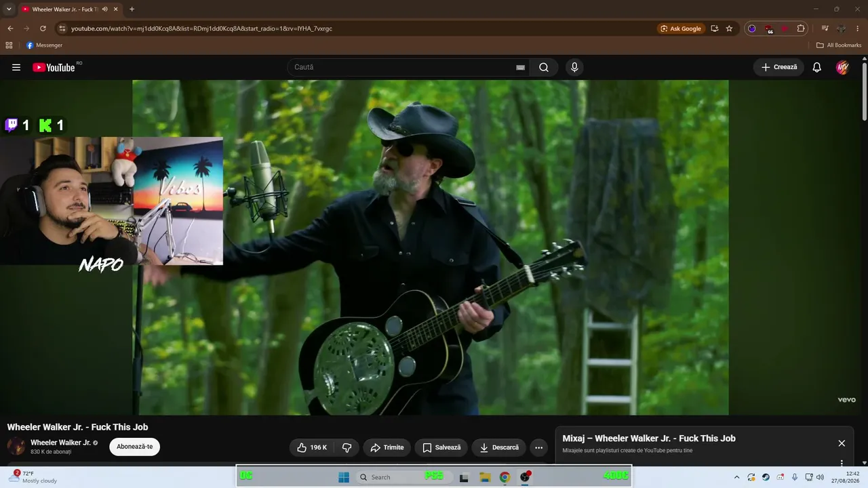This screenshot has height=488, width=868.
Task: Click the magnifier search button
Action: (544, 67)
